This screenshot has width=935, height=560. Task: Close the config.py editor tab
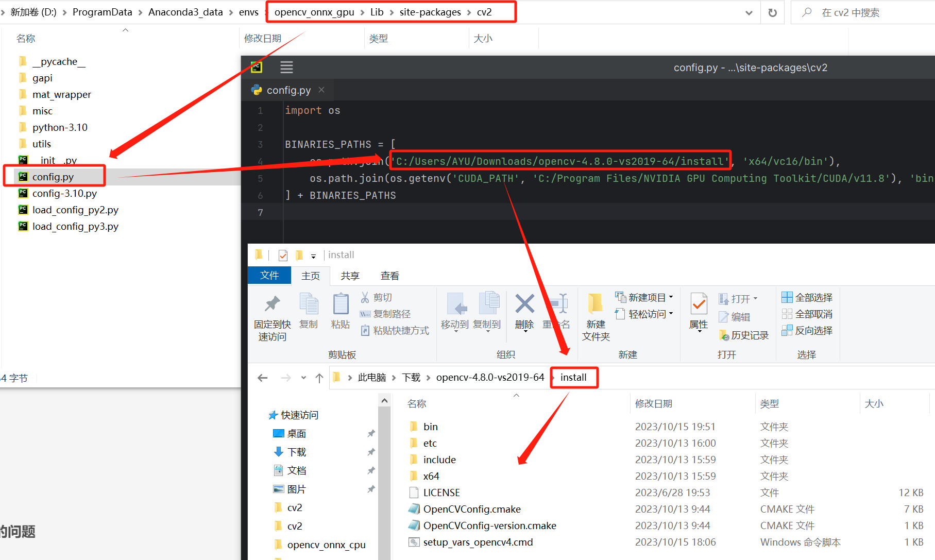tap(321, 90)
